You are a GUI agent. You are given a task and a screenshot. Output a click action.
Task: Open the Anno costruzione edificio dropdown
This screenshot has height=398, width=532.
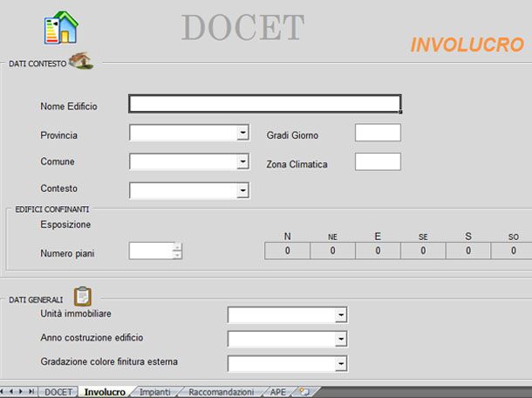pos(341,339)
